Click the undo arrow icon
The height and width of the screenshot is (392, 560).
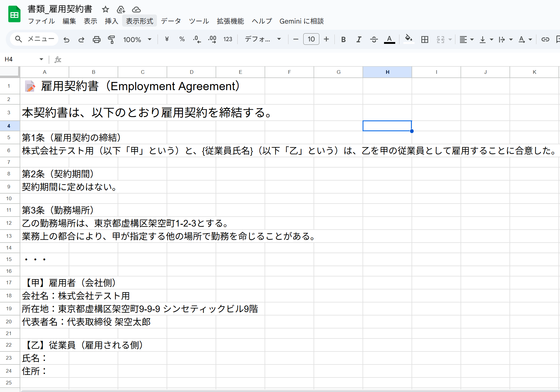(x=67, y=40)
